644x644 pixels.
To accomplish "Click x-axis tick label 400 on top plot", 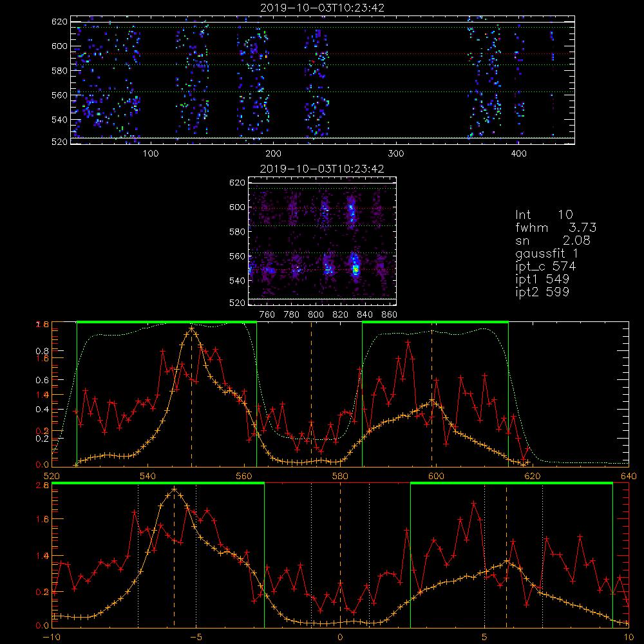I will 518,154.
